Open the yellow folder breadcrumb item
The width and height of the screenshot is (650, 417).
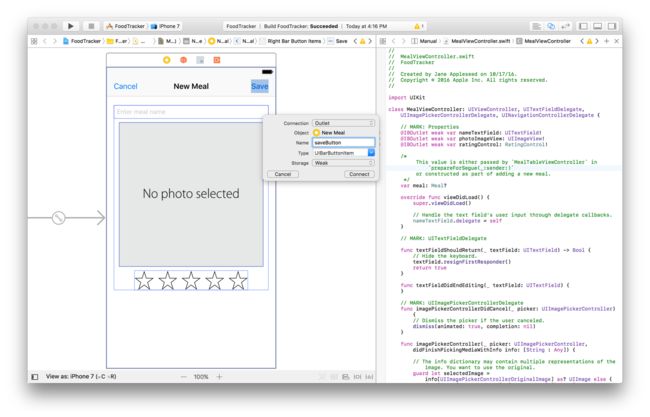click(x=116, y=41)
